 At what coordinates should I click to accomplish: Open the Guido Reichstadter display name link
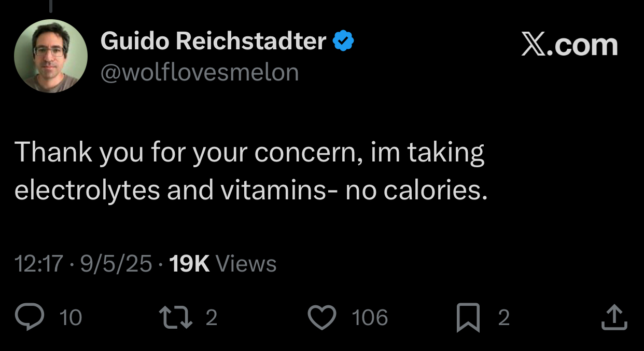click(x=213, y=41)
